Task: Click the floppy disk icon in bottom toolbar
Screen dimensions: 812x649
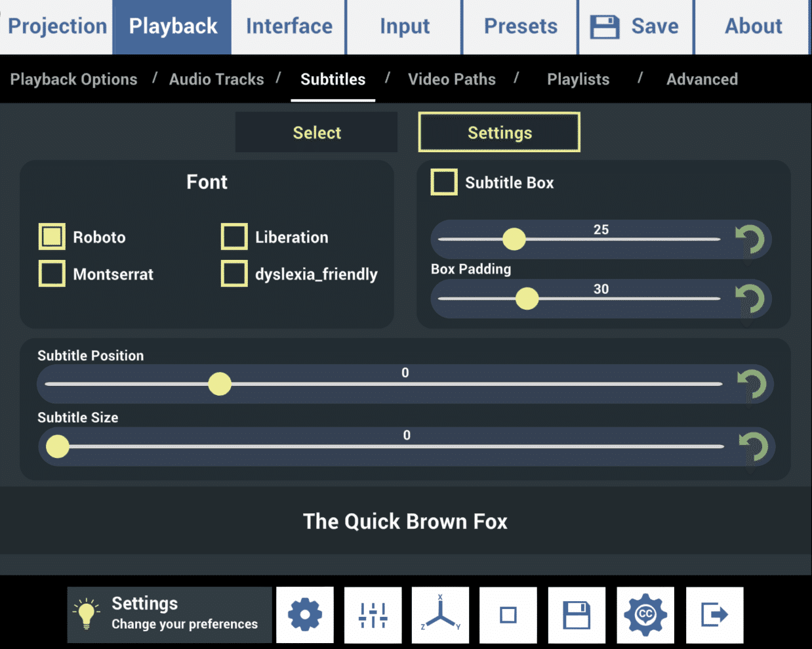Action: click(x=577, y=615)
